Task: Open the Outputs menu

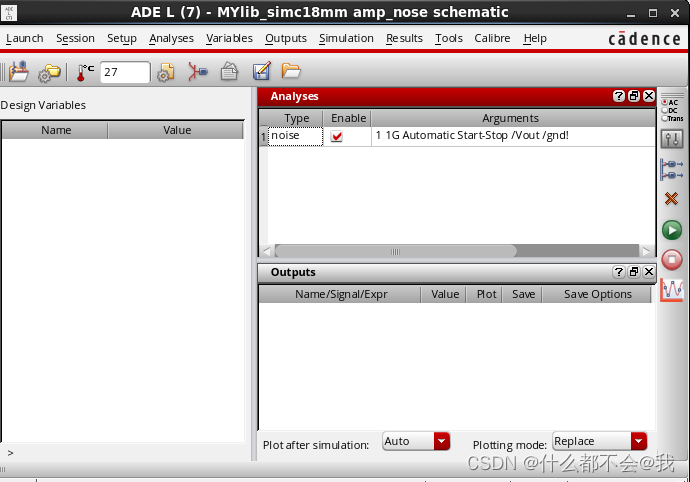Action: click(x=286, y=38)
